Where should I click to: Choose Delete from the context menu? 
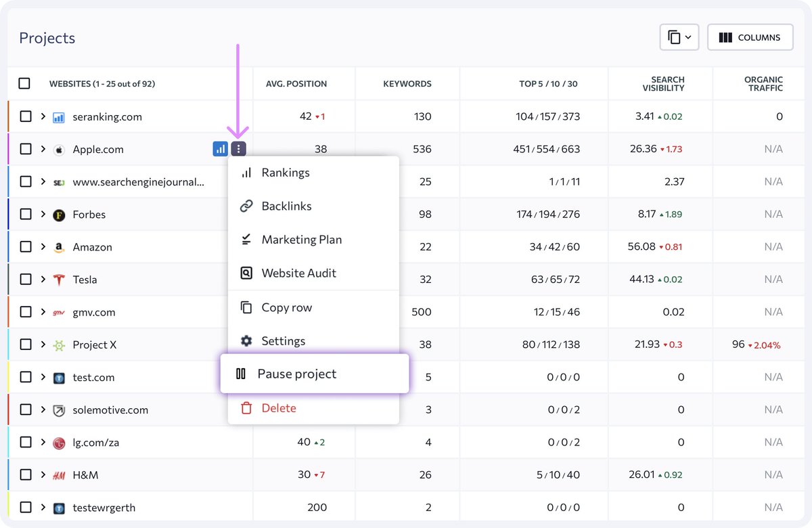coord(279,408)
